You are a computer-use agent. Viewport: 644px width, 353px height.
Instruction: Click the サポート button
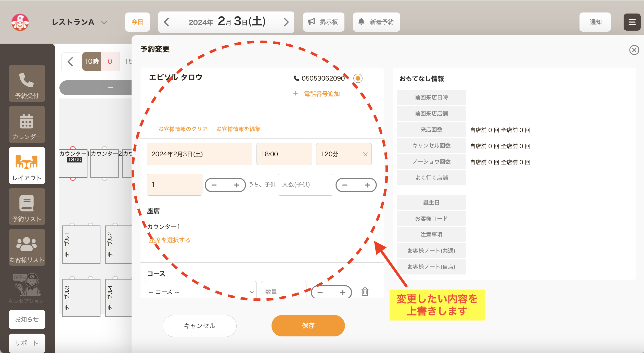pyautogui.click(x=27, y=343)
